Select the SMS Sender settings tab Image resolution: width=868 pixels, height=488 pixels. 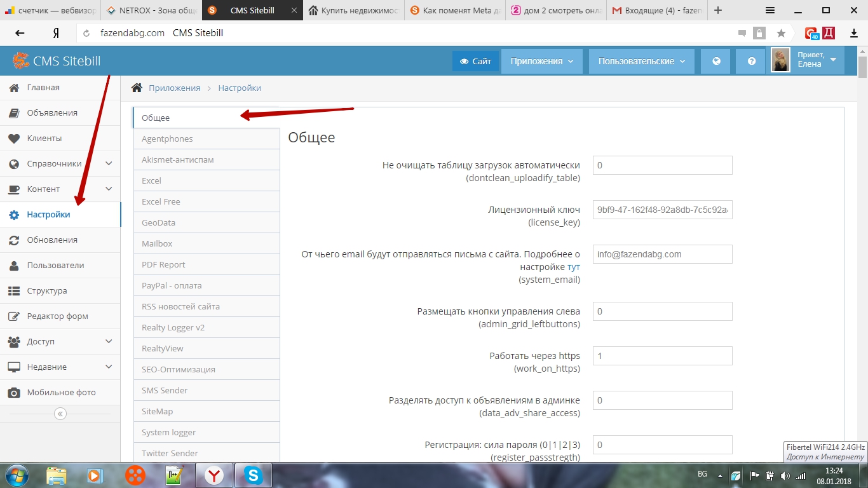coord(207,390)
